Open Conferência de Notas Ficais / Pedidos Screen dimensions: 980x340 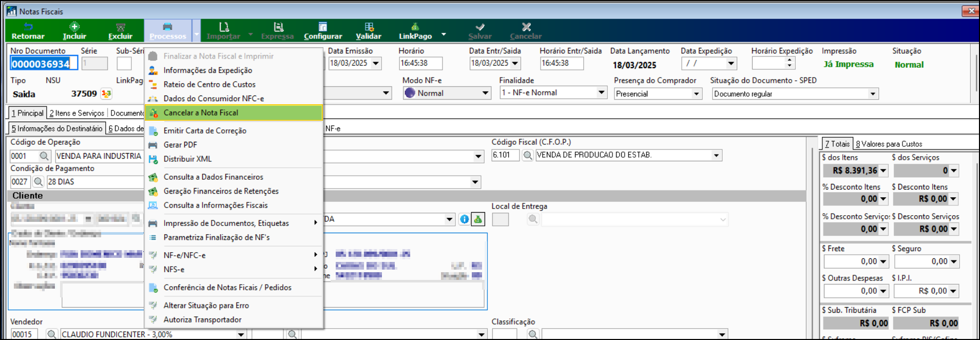(x=234, y=288)
